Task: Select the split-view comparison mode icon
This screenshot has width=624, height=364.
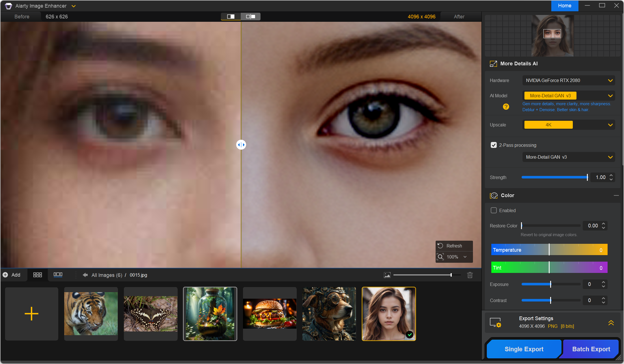Action: (231, 17)
